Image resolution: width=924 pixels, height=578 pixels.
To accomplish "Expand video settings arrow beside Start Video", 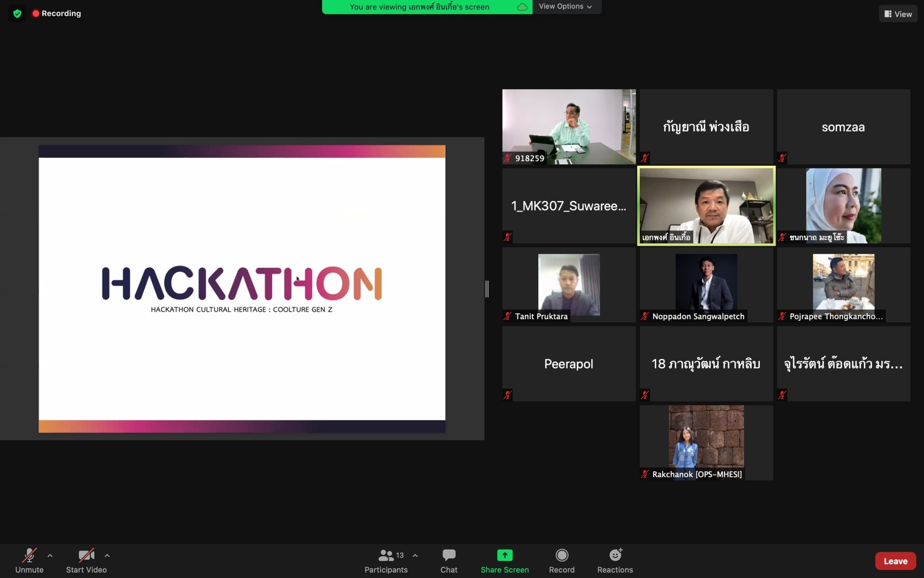I will click(107, 555).
